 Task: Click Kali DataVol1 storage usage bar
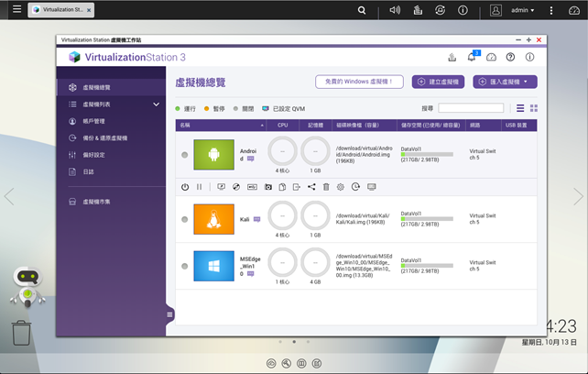click(x=427, y=219)
